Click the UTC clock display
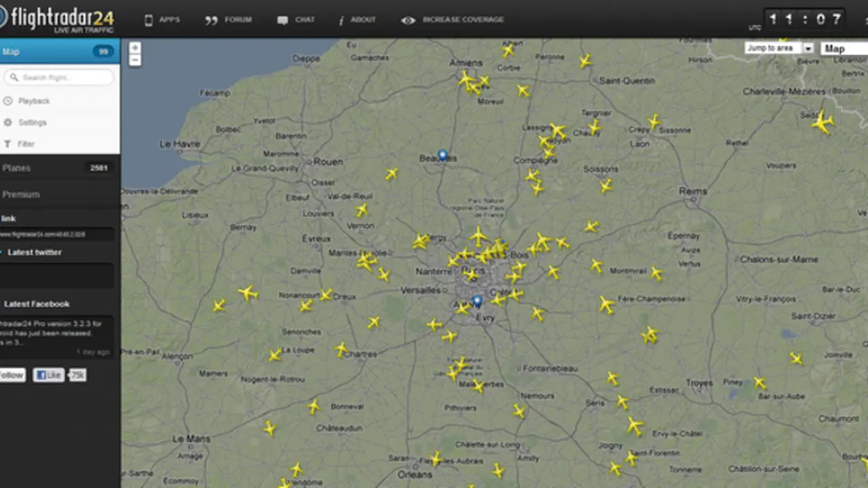The height and width of the screenshot is (488, 868). point(805,19)
